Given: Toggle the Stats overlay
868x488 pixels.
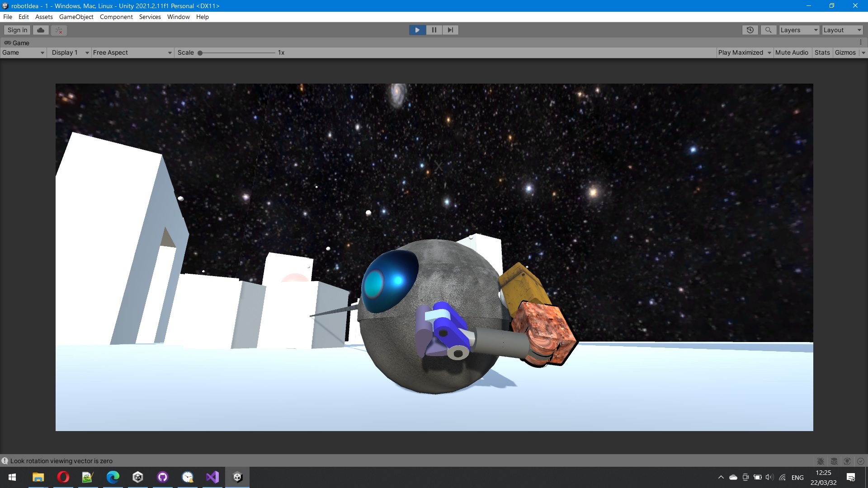Looking at the screenshot, I should (x=822, y=52).
